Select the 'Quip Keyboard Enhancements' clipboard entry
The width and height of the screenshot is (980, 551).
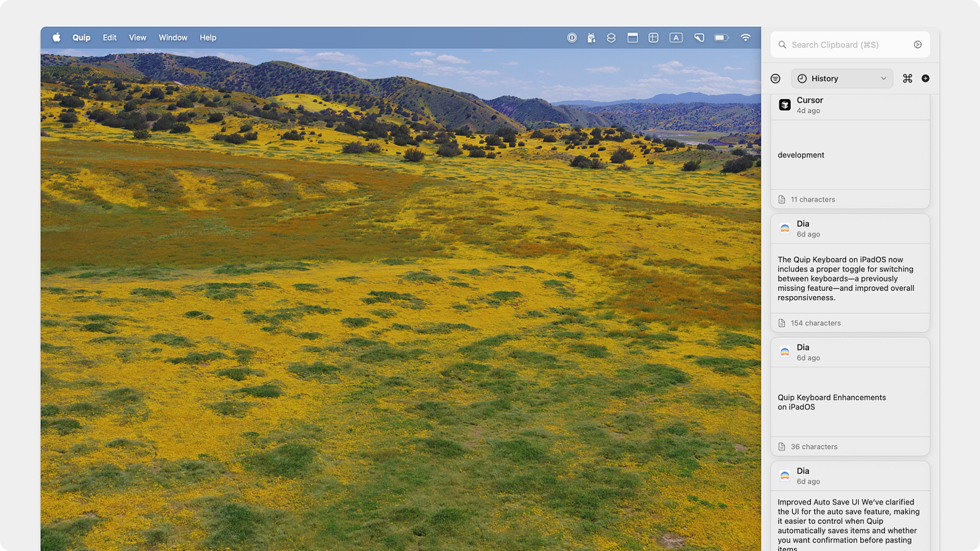[x=850, y=402]
